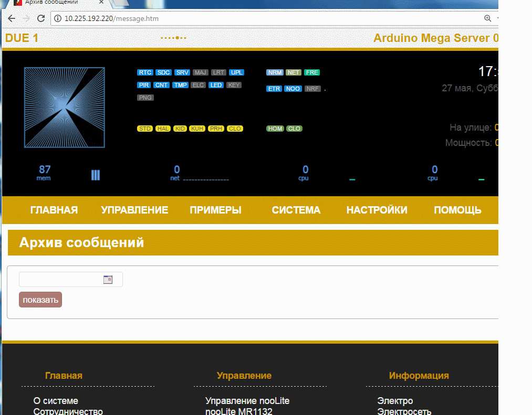Toggle the UPL upload module indicator
The image size is (532, 415).
pyautogui.click(x=236, y=72)
